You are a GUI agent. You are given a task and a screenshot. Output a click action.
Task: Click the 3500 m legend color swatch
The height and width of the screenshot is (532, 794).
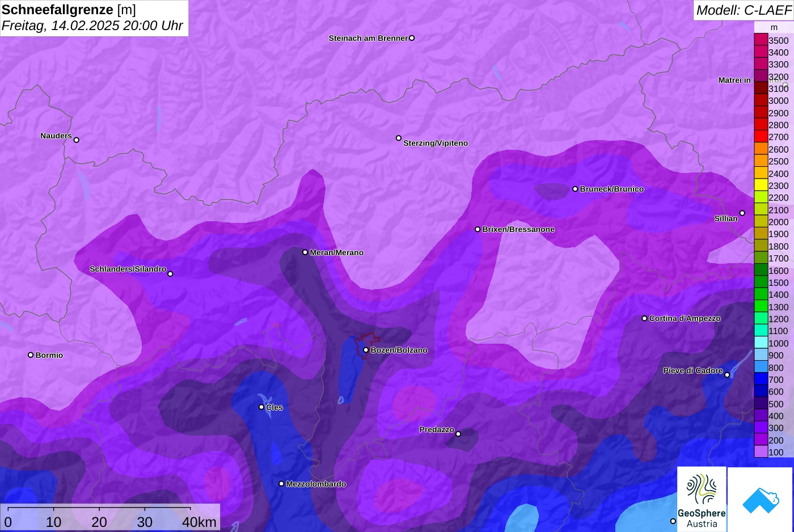pyautogui.click(x=761, y=40)
